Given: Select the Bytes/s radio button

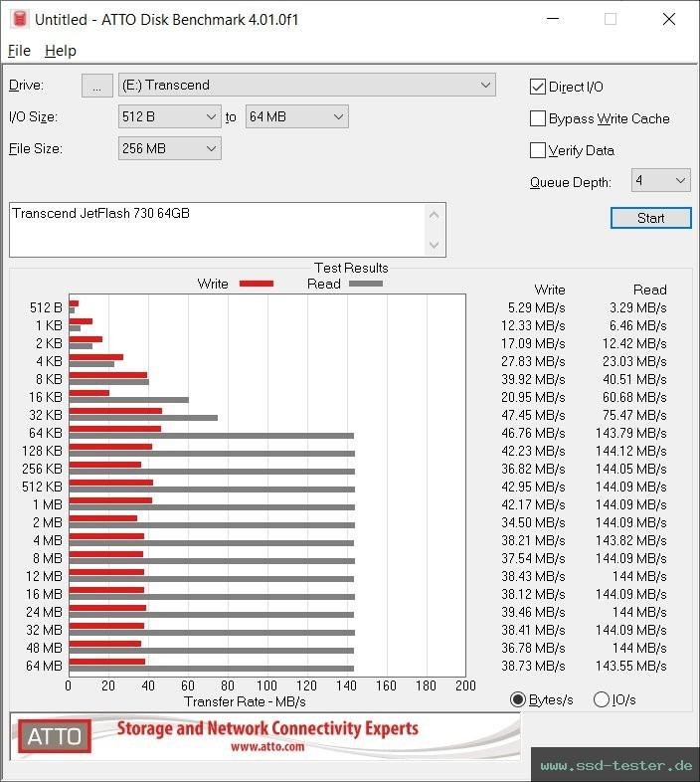Looking at the screenshot, I should click(x=518, y=699).
